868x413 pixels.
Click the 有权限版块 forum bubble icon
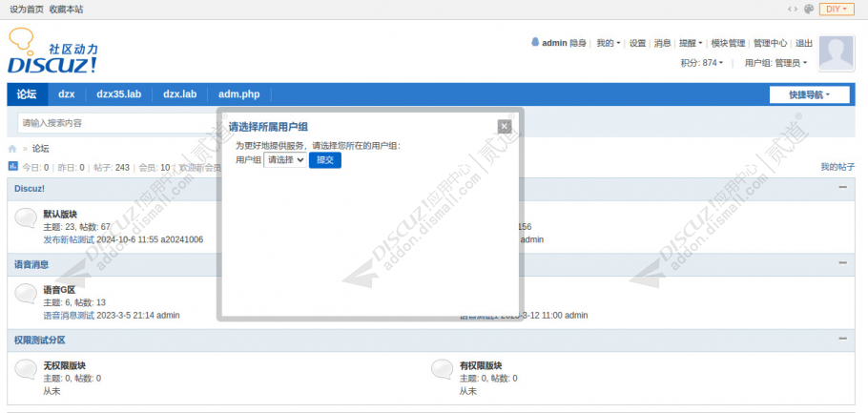click(443, 369)
